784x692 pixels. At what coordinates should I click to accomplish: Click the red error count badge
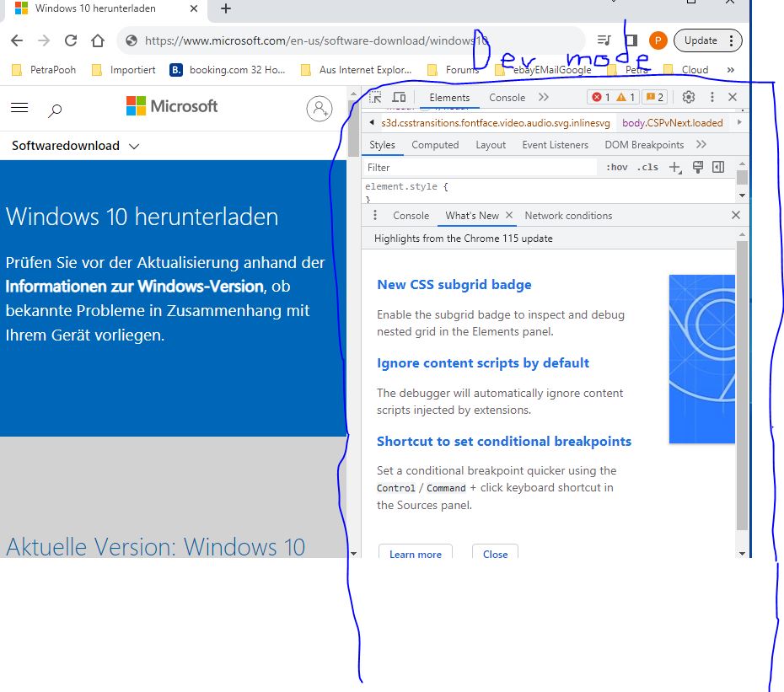(600, 97)
